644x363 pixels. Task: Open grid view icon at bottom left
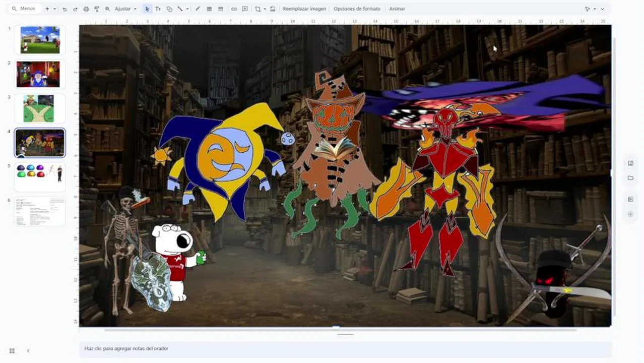pos(12,350)
